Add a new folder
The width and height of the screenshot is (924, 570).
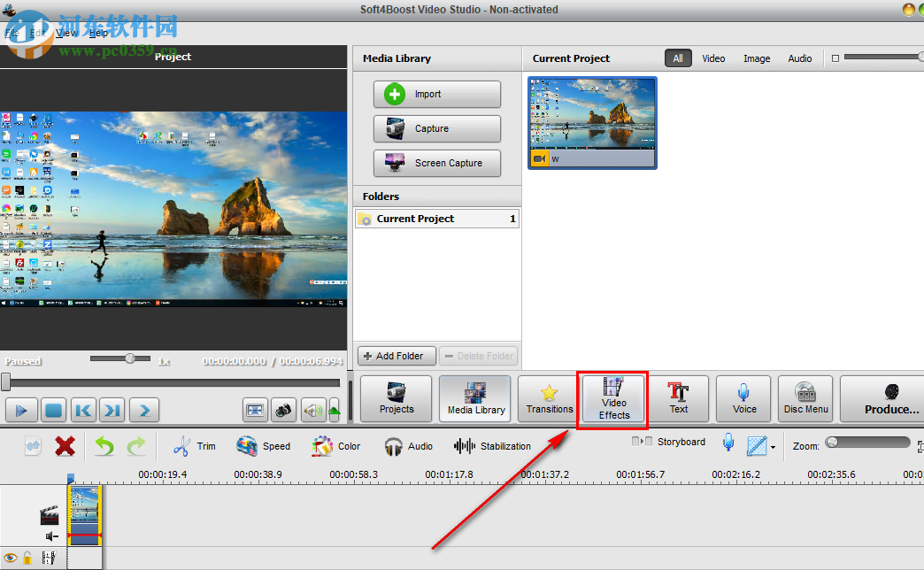[397, 356]
